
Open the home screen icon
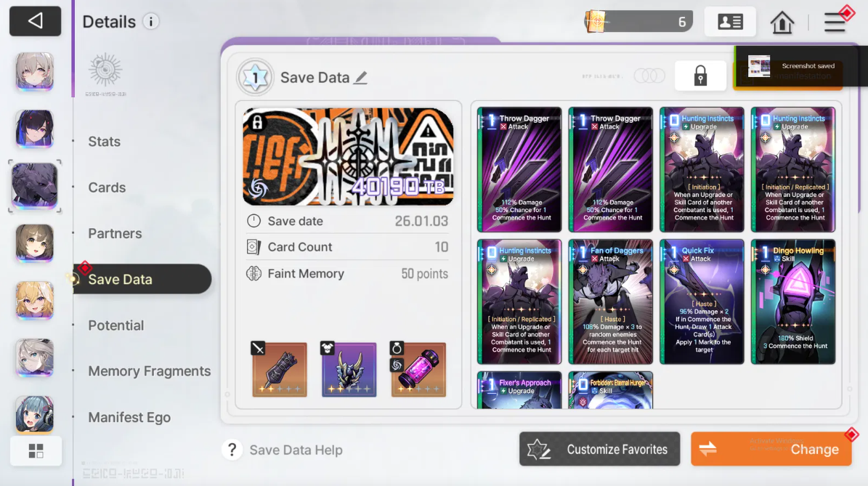click(x=782, y=22)
